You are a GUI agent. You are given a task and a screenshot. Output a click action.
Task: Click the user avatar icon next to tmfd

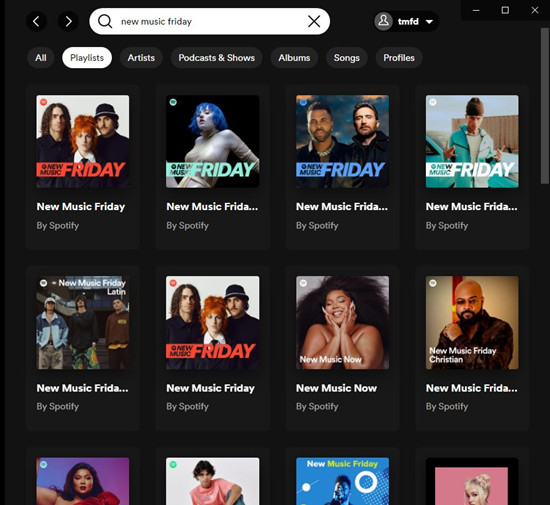click(x=383, y=21)
